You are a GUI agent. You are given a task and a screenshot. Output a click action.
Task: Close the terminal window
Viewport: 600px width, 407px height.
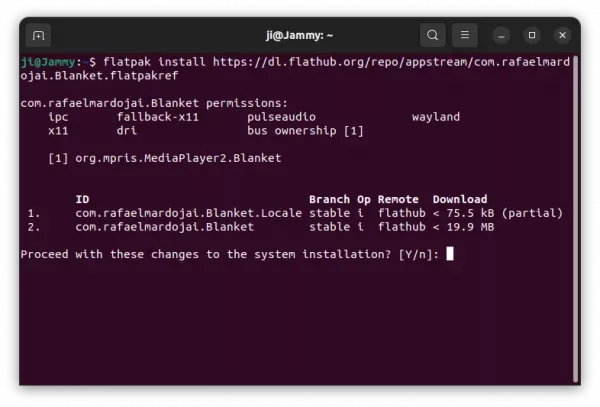point(562,35)
